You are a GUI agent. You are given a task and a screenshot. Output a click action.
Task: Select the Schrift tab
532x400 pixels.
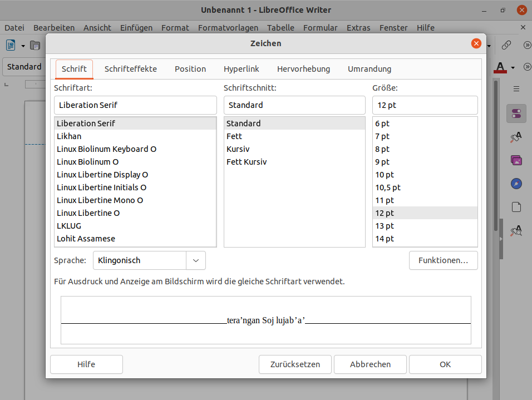coord(74,69)
